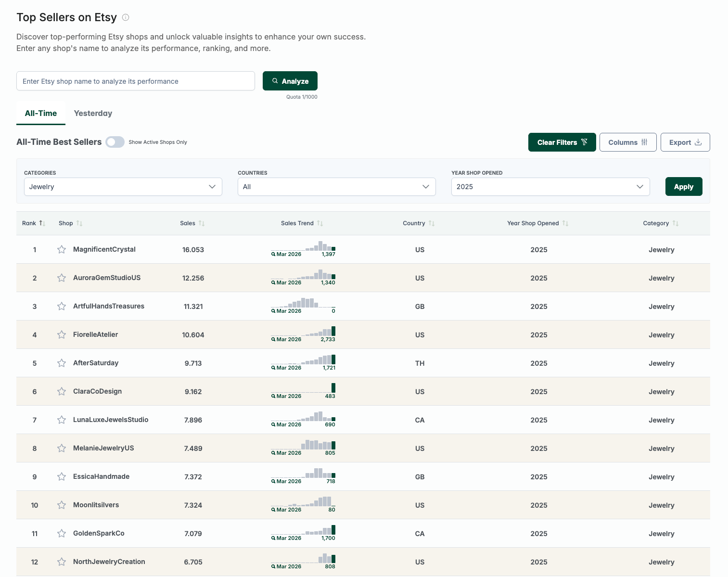
Task: Focus the Etsy shop name input
Action: click(x=136, y=81)
